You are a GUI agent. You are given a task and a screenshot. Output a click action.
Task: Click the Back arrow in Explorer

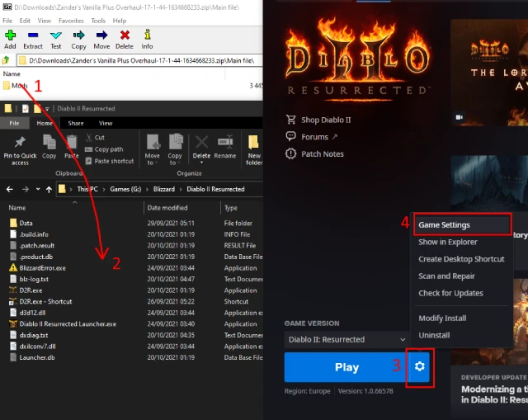(10, 189)
